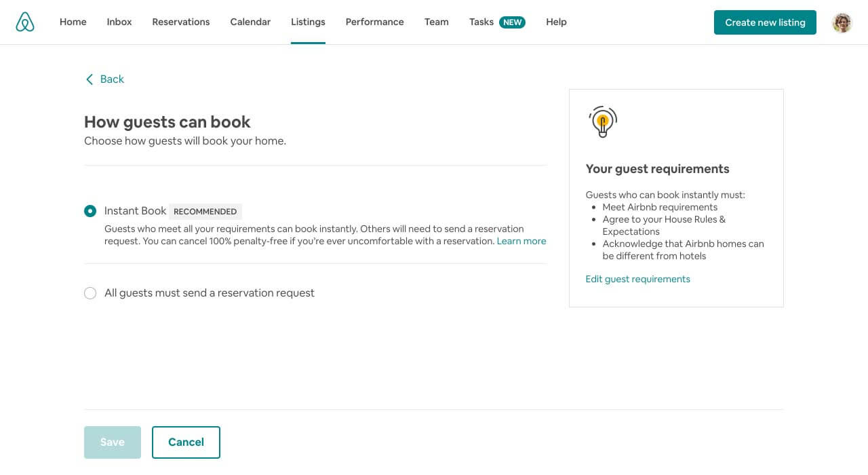Click the NEW badge next to Tasks
The image size is (868, 475).
pos(513,22)
